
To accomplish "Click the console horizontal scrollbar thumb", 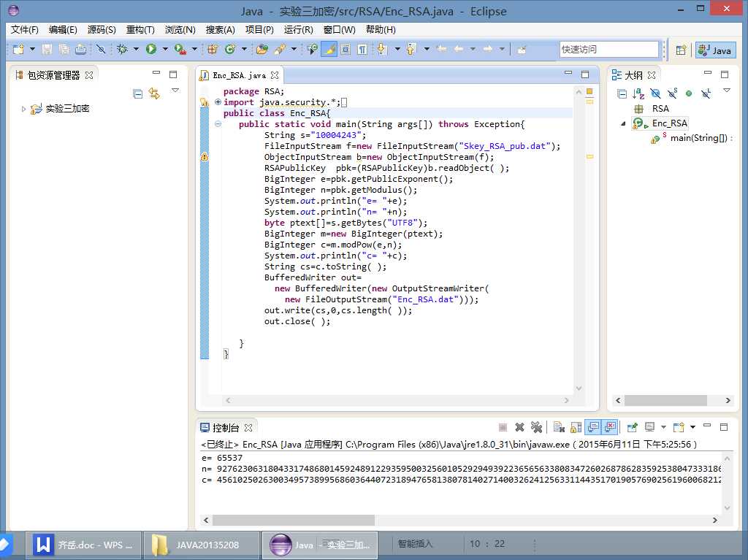I will [294, 520].
